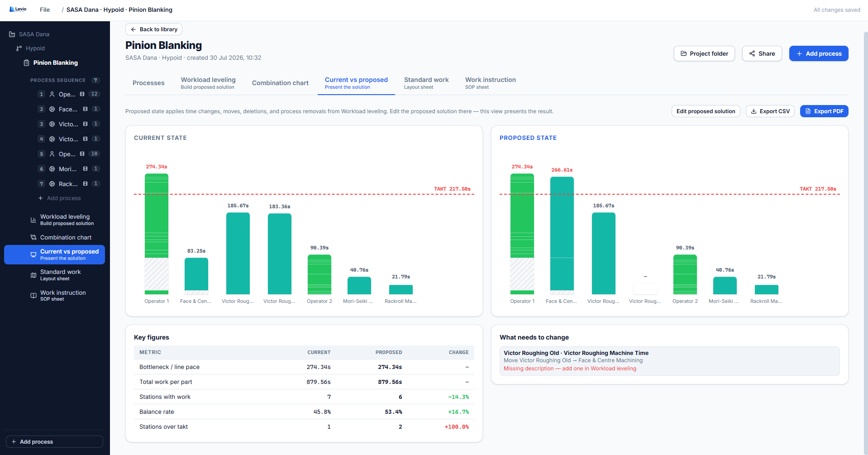Switch to the Processes tab
The height and width of the screenshot is (455, 868).
148,83
